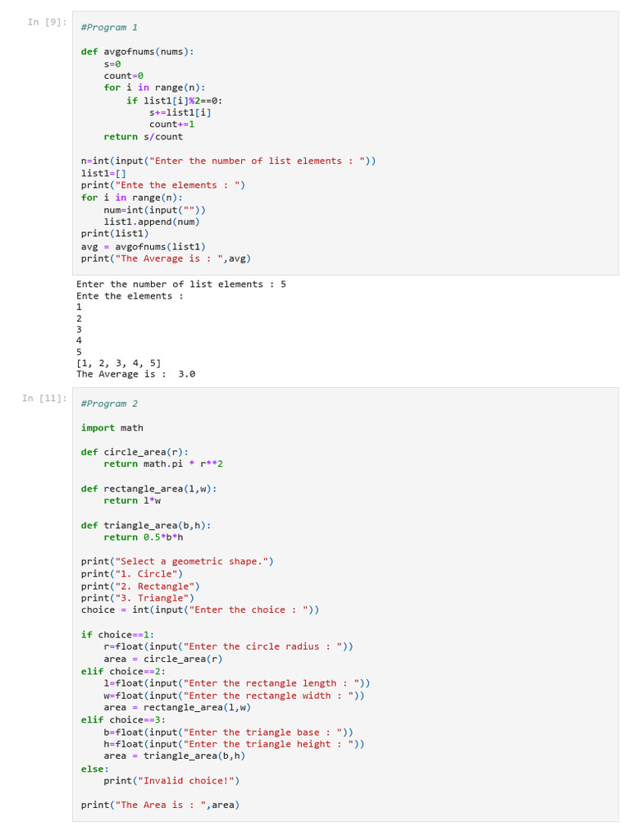This screenshot has width=630, height=840.
Task: Click the return math.pi * r**2 line
Action: (163, 464)
